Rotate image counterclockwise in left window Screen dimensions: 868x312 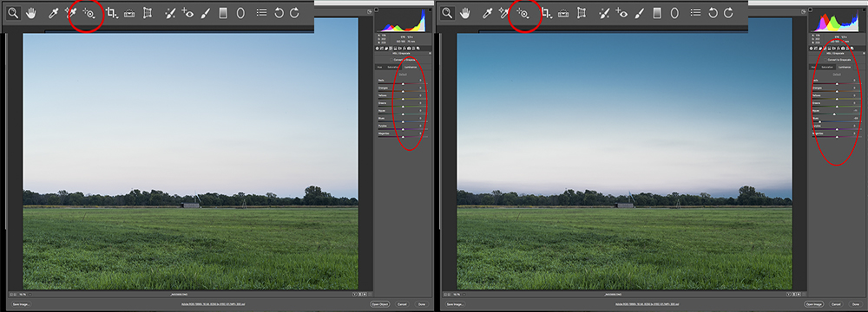point(279,13)
